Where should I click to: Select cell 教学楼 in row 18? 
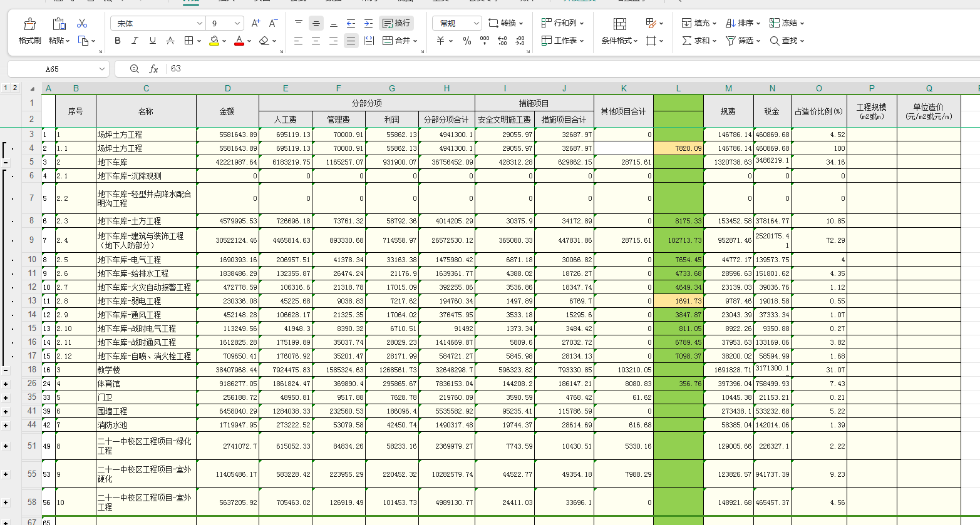(x=146, y=370)
